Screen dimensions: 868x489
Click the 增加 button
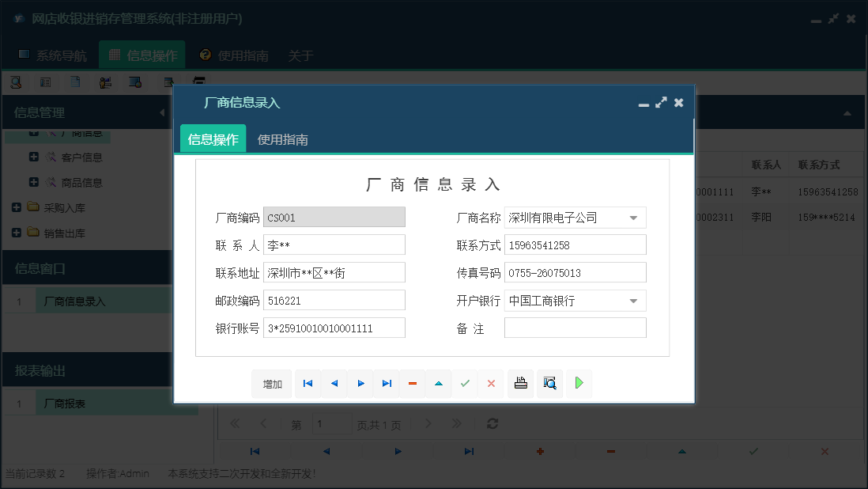point(271,383)
